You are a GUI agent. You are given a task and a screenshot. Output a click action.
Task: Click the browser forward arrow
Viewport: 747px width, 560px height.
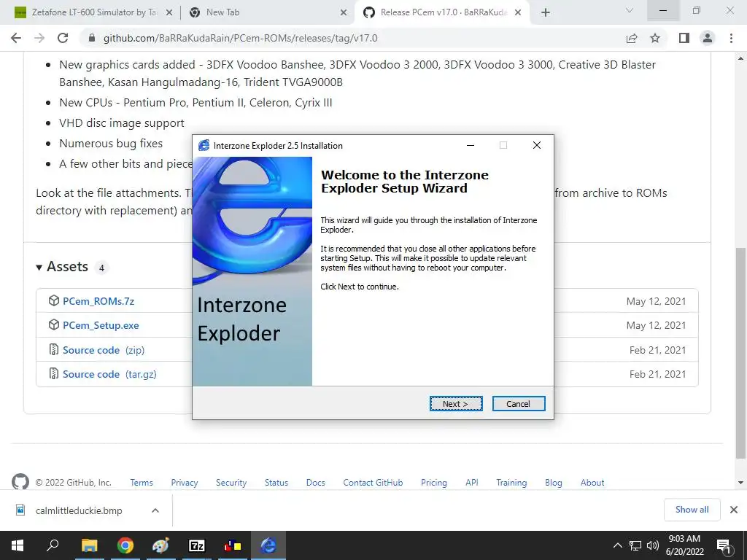[x=39, y=38]
